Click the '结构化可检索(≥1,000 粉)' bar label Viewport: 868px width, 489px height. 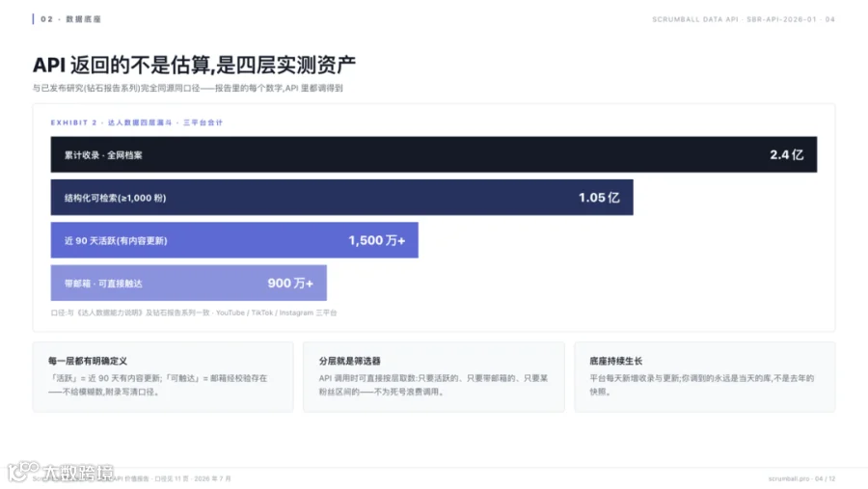pos(115,198)
